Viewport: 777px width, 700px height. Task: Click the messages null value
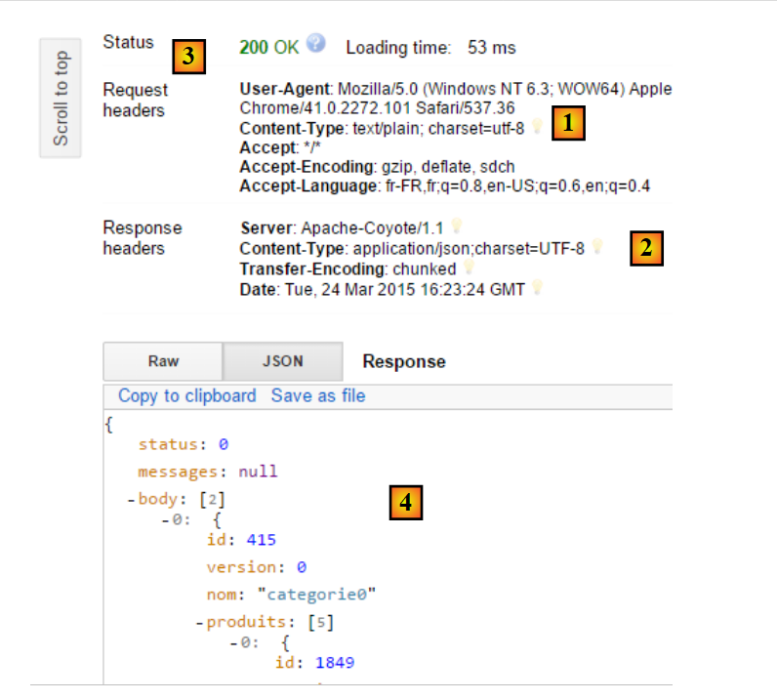coord(258,472)
